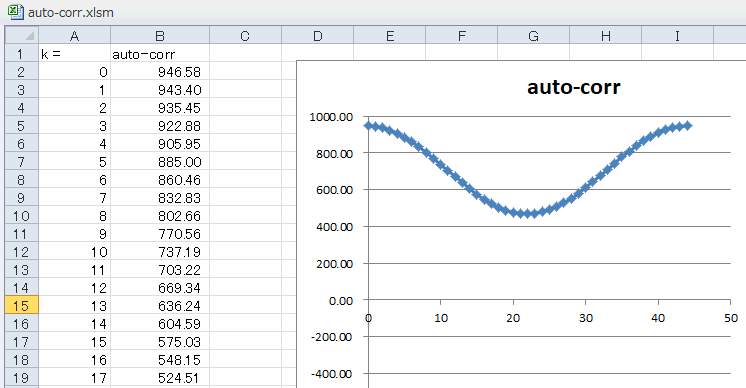
Task: Select column D header
Action: click(x=317, y=36)
